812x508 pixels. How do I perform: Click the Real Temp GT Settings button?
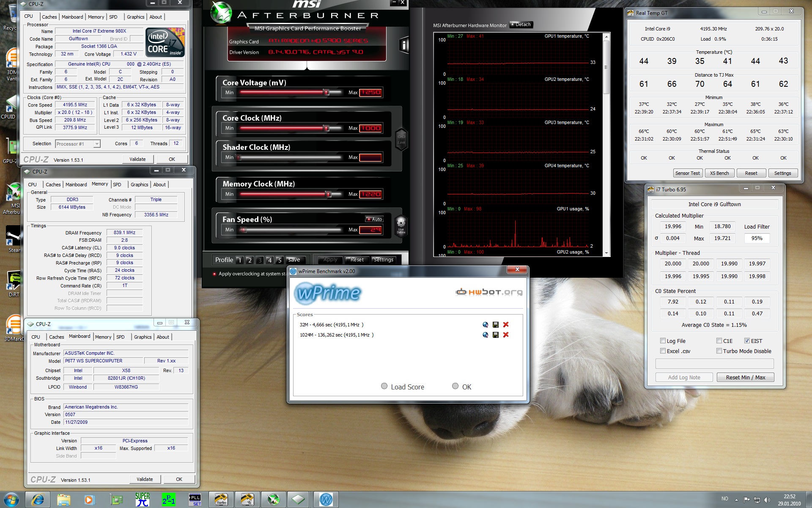pyautogui.click(x=782, y=173)
